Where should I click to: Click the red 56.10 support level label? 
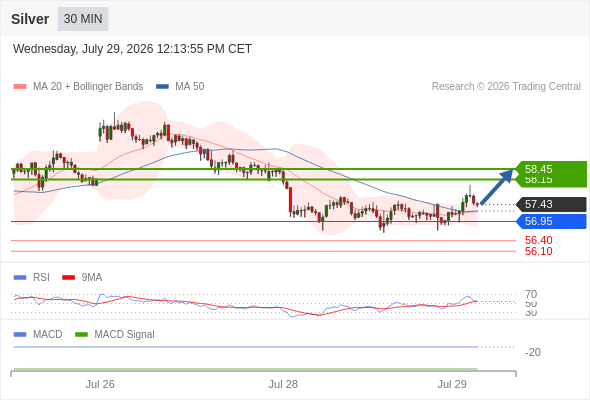click(539, 251)
